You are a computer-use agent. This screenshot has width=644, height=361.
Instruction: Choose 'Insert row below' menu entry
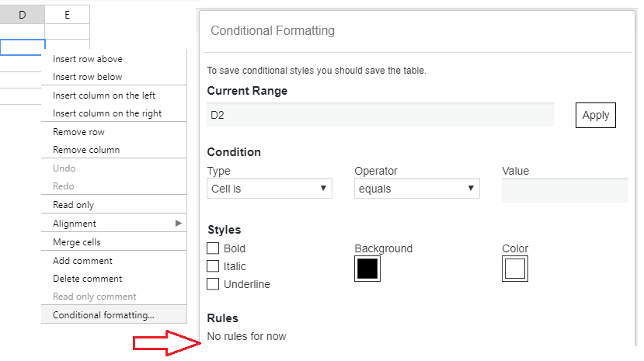pos(87,77)
